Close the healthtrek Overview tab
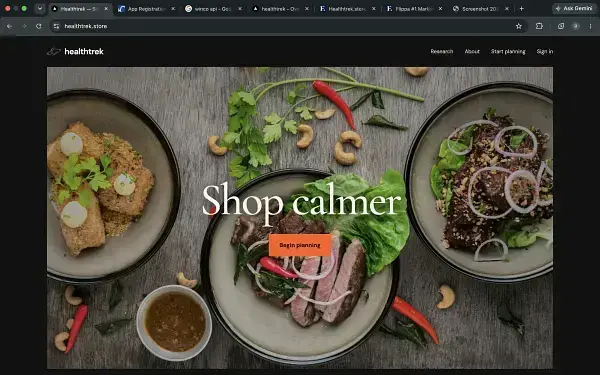Screen dimensions: 600x375 tap(307, 8)
